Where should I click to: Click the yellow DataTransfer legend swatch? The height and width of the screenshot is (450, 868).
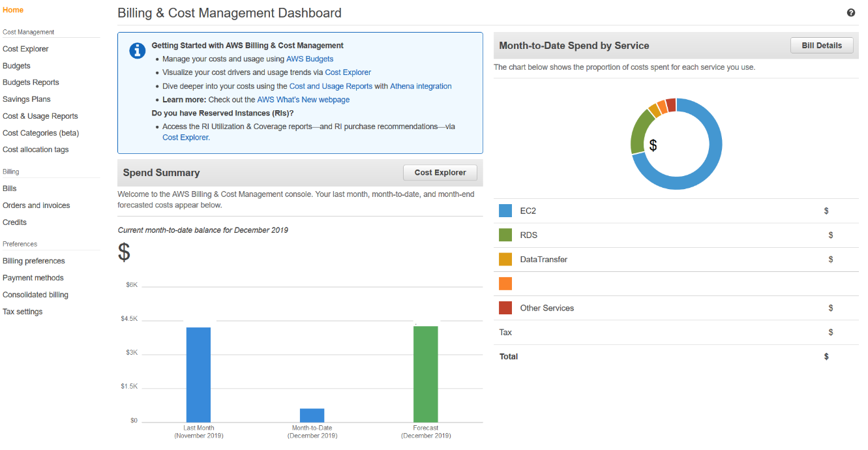505,259
